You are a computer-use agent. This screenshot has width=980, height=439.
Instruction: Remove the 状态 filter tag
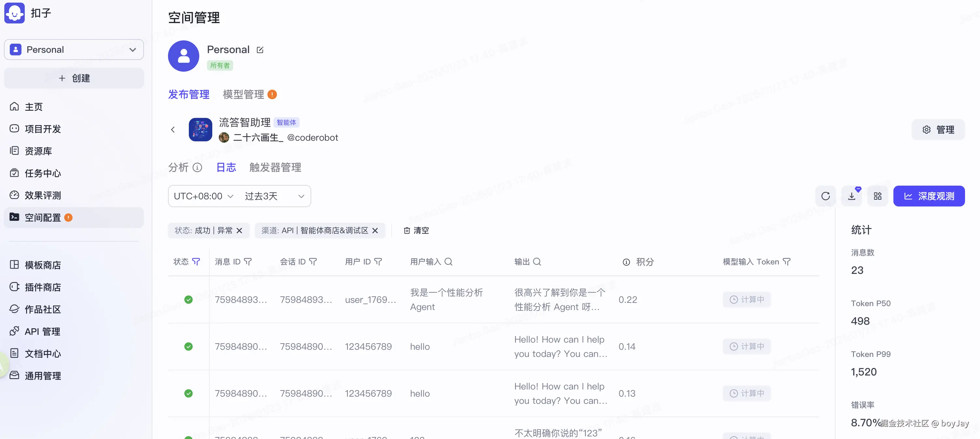click(x=239, y=231)
